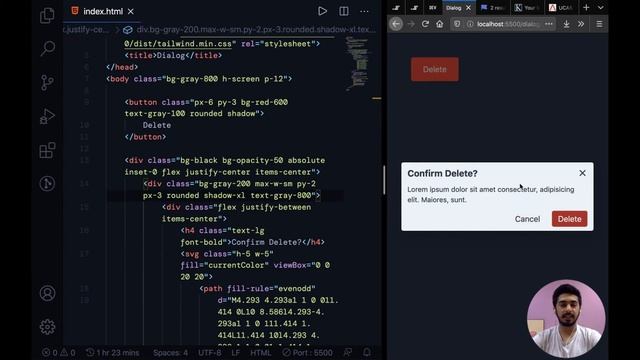Image resolution: width=640 pixels, height=360 pixels.
Task: Switch to the UCAA browser tab
Action: (561, 8)
